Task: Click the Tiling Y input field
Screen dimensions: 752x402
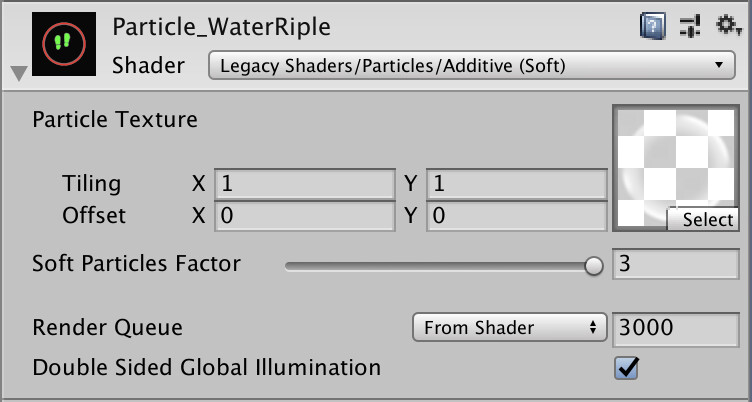Action: pyautogui.click(x=517, y=184)
